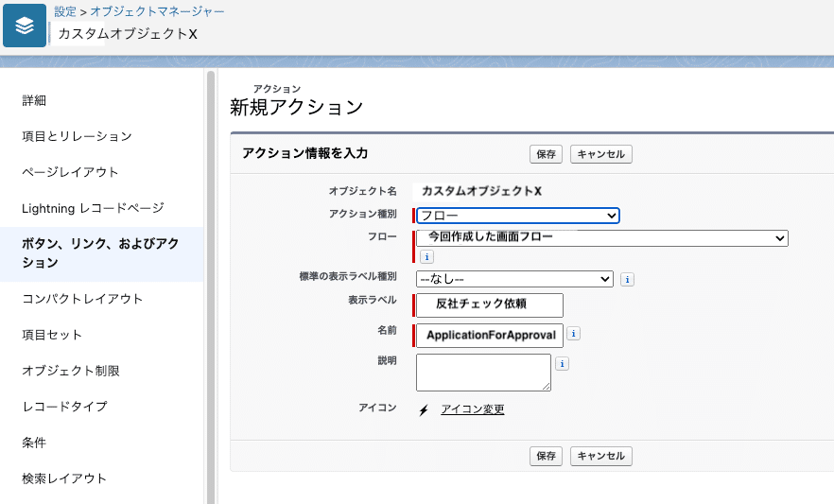Image resolution: width=834 pixels, height=504 pixels.
Task: Click the info icon below フロー dropdown
Action: (x=426, y=257)
